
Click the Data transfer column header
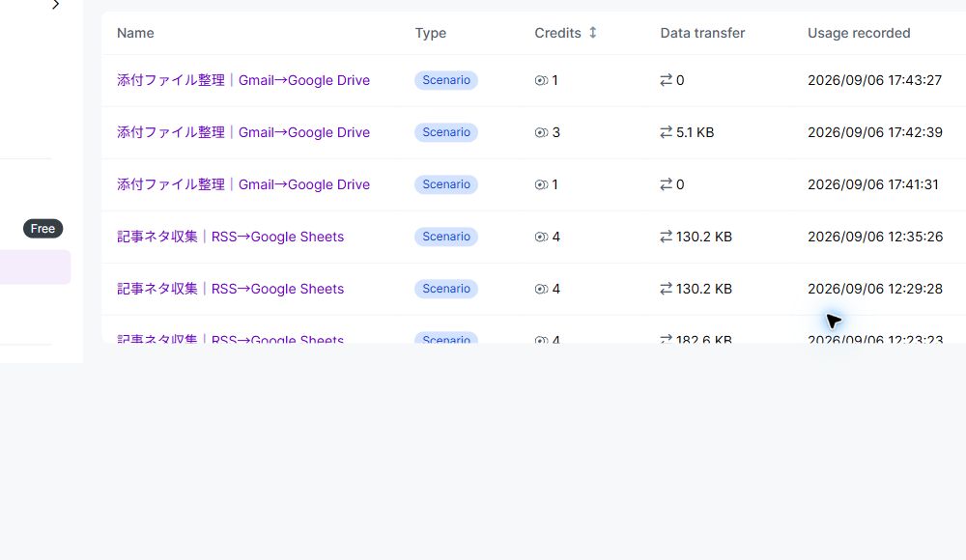click(702, 33)
